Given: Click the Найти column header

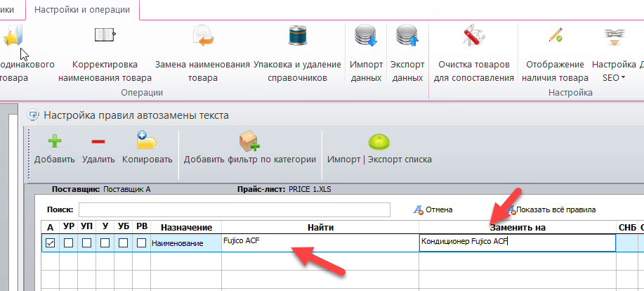Looking at the screenshot, I should [320, 227].
